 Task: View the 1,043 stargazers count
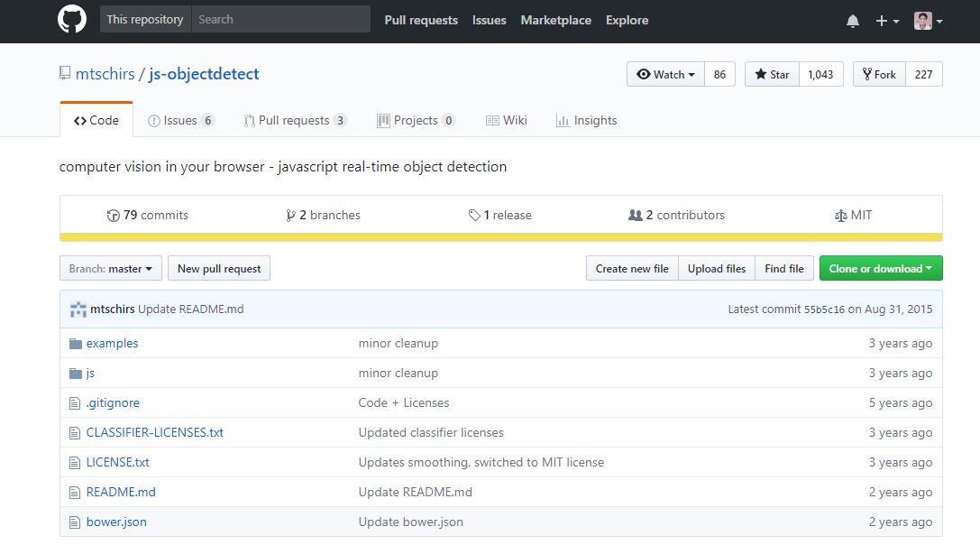pos(820,75)
